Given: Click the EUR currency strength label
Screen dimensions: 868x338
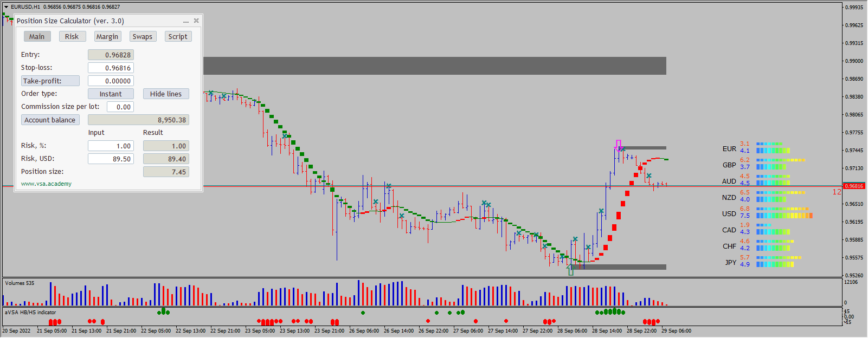Looking at the screenshot, I should 729,148.
